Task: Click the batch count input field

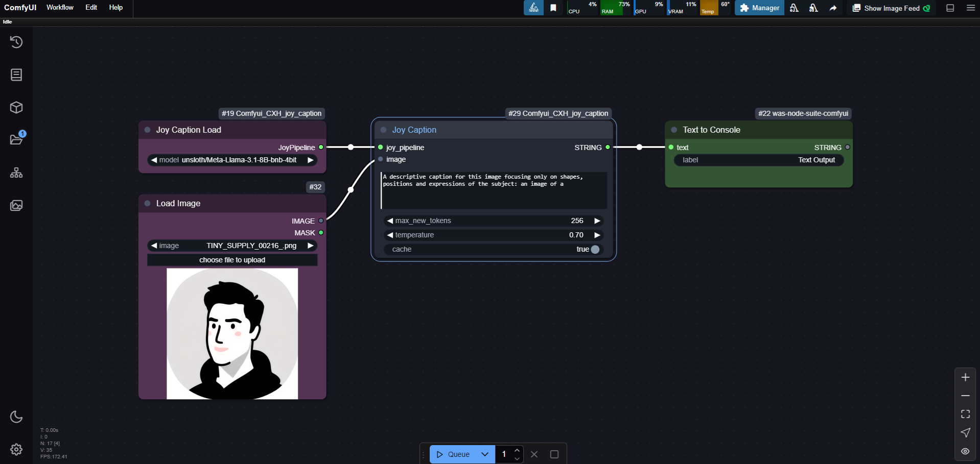Action: (x=504, y=454)
